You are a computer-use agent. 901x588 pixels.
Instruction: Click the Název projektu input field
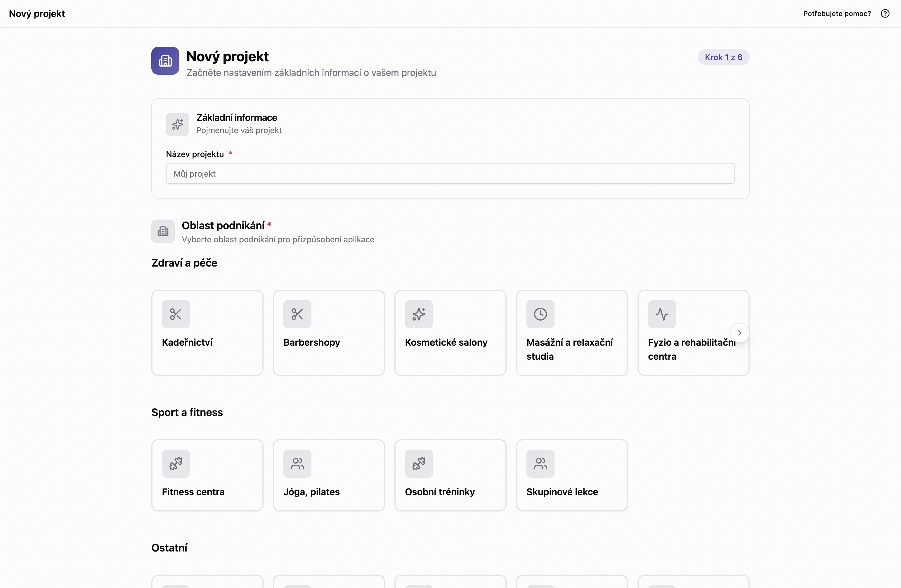[450, 174]
